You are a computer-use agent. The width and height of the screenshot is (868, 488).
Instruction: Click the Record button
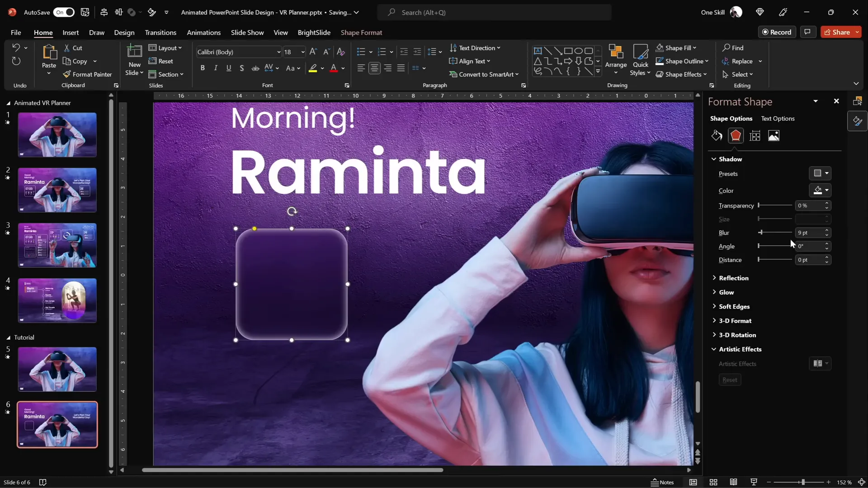[x=778, y=32]
